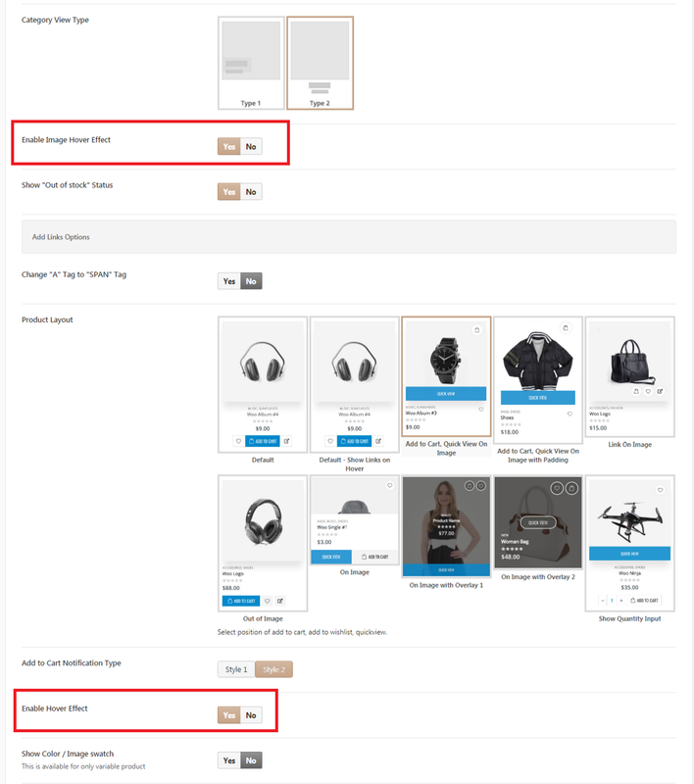Image resolution: width=694 pixels, height=784 pixels.
Task: Click the 'Category View Type' label
Action: [x=55, y=20]
